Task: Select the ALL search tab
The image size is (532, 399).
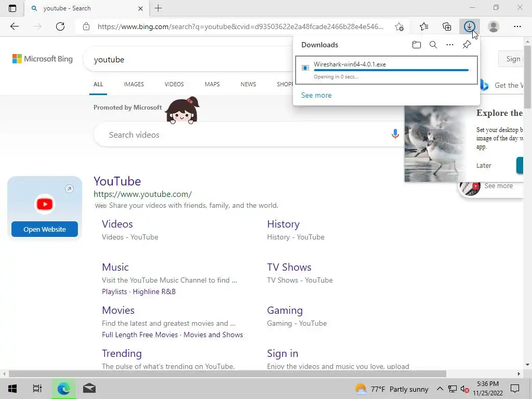Action: pos(98,84)
